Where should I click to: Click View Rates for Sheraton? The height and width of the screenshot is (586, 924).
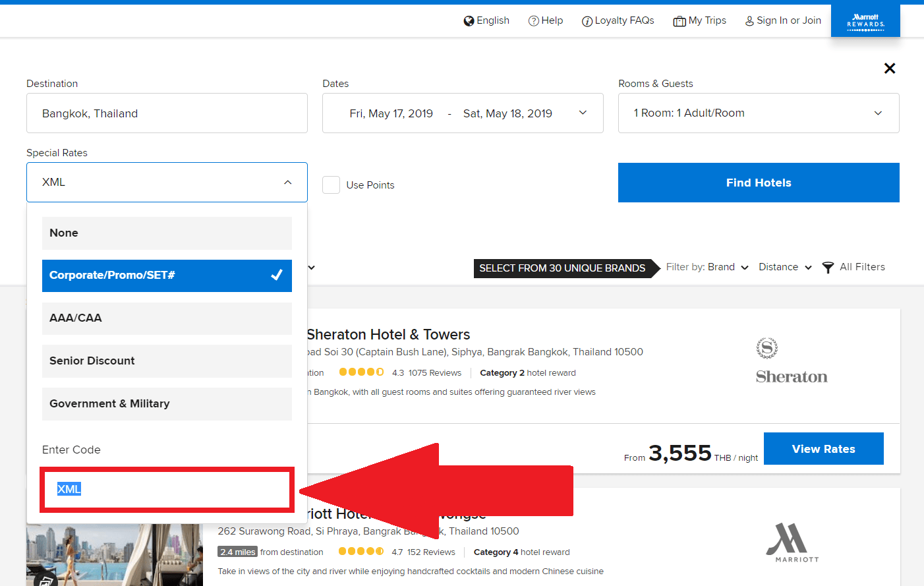coord(823,449)
